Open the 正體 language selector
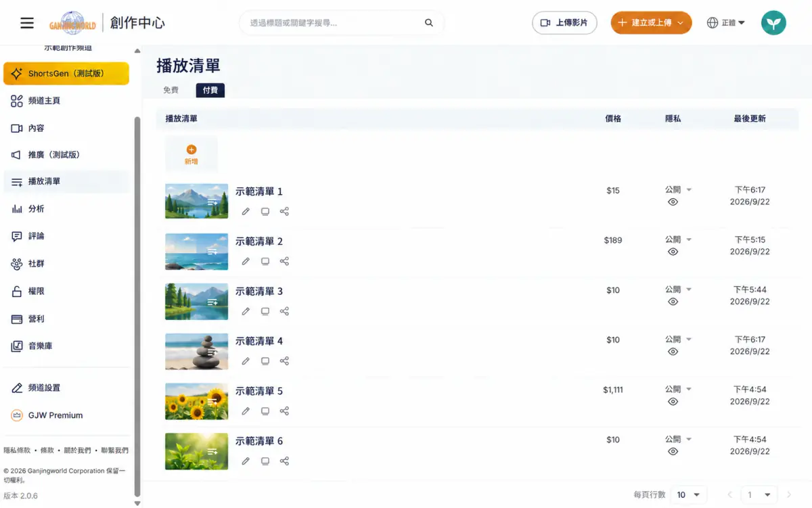Viewport: 812px width, 508px height. tap(726, 23)
